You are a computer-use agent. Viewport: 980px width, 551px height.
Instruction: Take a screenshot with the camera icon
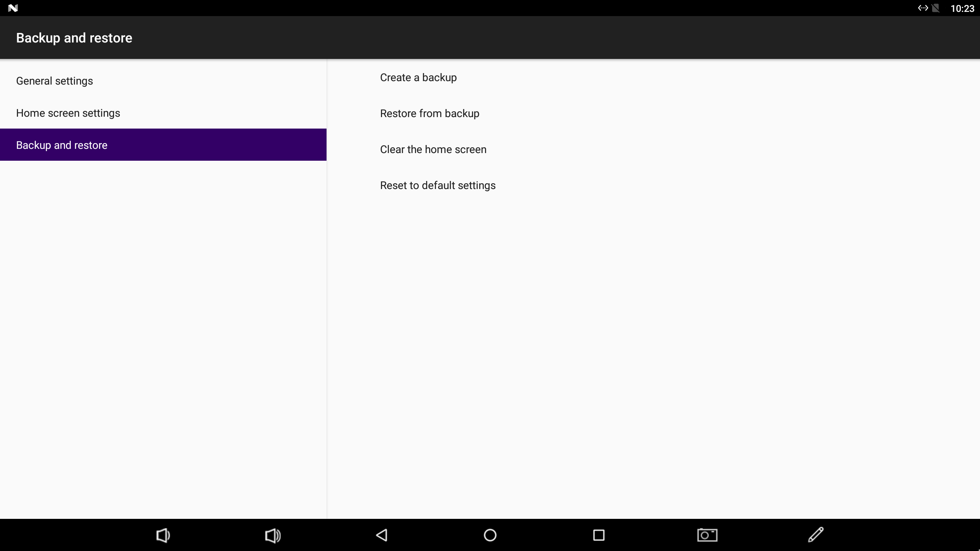707,535
